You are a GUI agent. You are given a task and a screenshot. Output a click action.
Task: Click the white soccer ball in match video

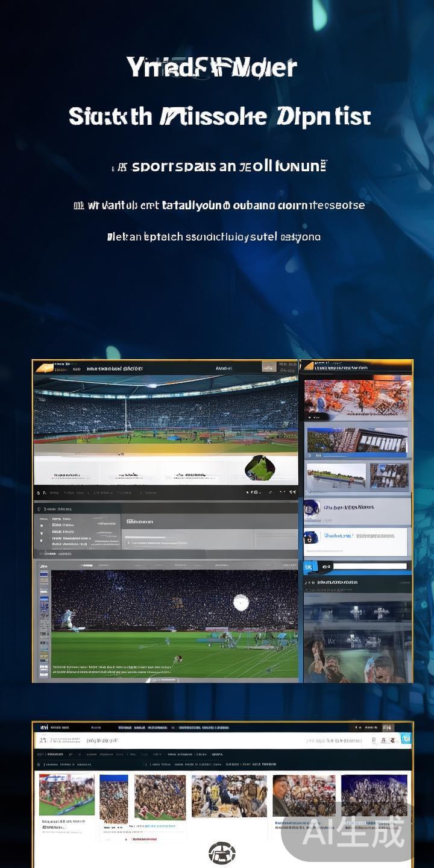[x=241, y=602]
